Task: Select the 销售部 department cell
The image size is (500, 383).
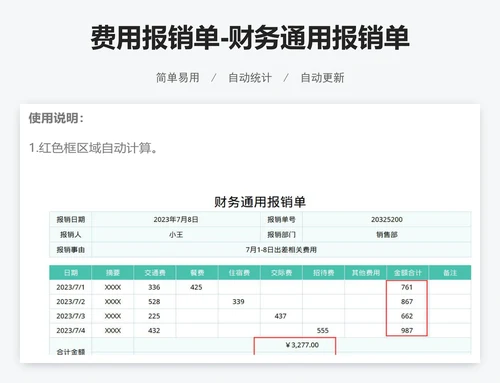Action: coord(387,235)
